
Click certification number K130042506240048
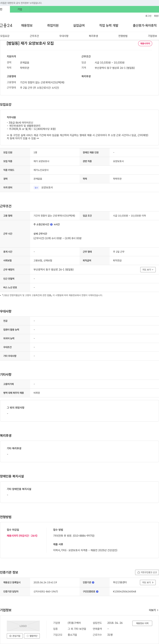click(x=124, y=592)
